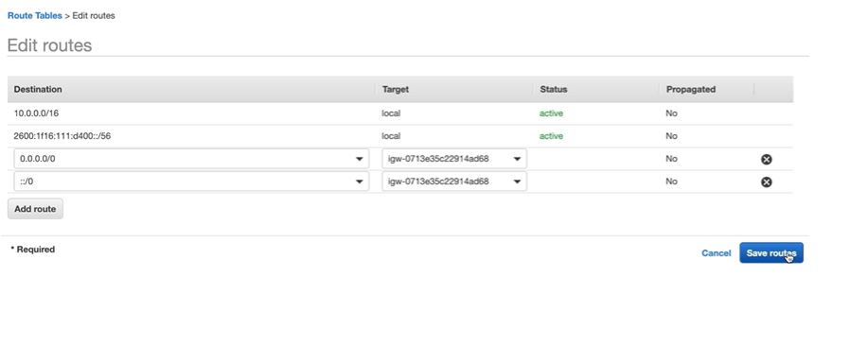Remove the 0.0.0.0/0 route row
Image resolution: width=868 pixels, height=346 pixels.
(766, 159)
